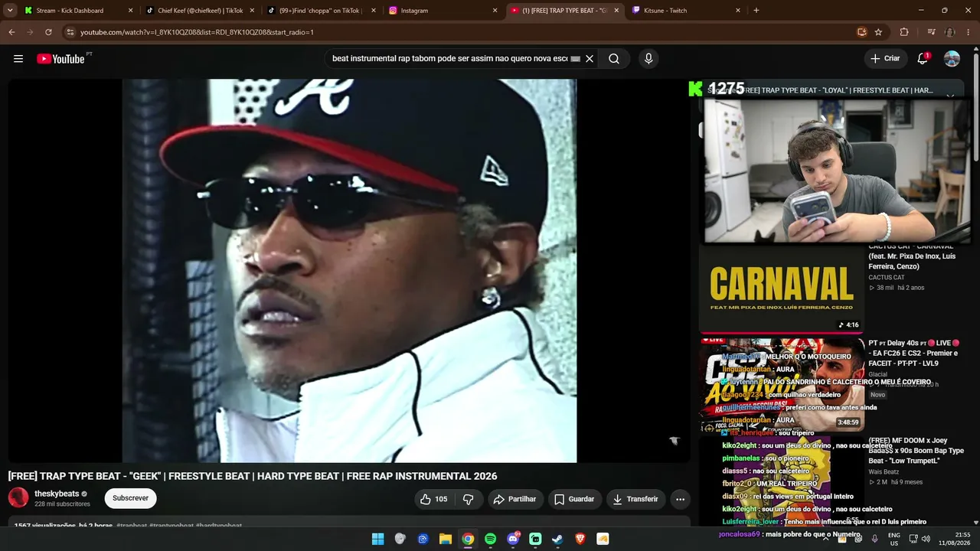Open Chrome media controls icon
Image resolution: width=980 pixels, height=551 pixels.
tap(931, 32)
